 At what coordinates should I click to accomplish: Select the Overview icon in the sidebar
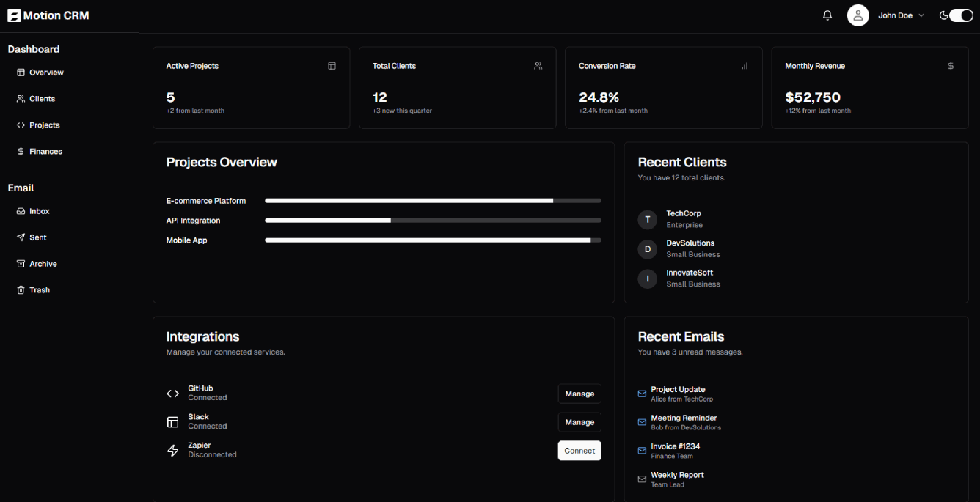[x=21, y=73]
